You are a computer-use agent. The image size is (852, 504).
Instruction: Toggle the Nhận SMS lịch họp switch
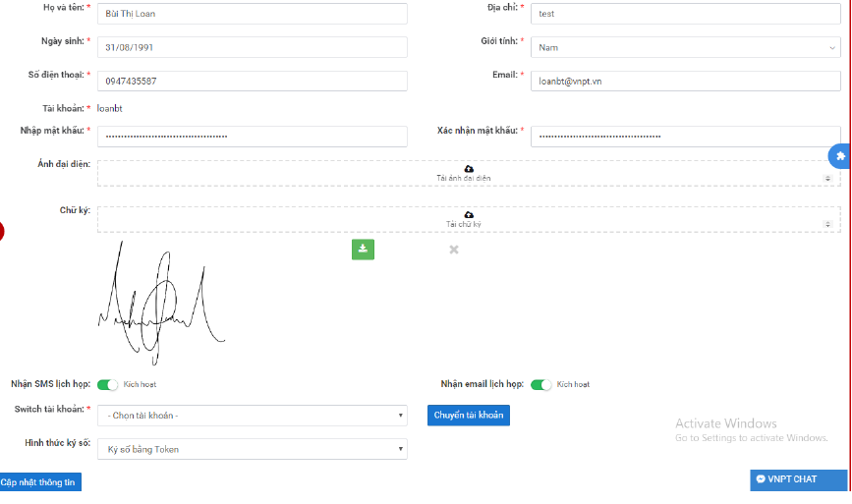tap(107, 384)
